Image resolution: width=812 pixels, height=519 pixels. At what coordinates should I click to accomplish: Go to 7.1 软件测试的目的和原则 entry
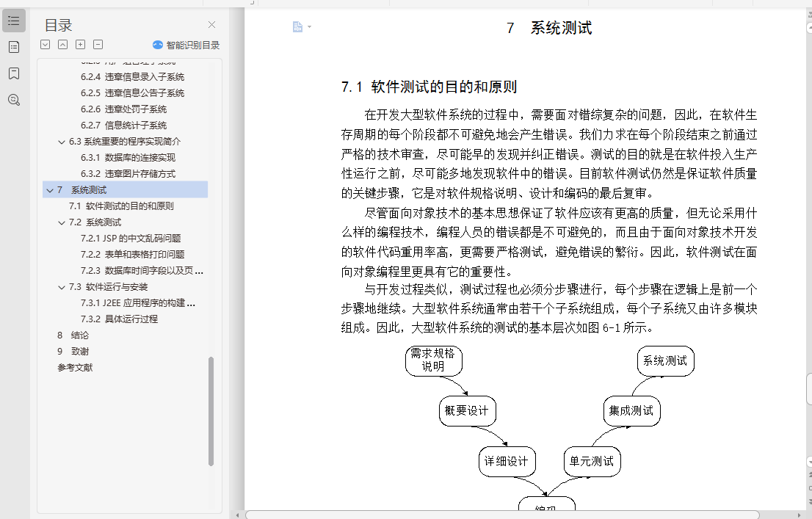pos(121,206)
